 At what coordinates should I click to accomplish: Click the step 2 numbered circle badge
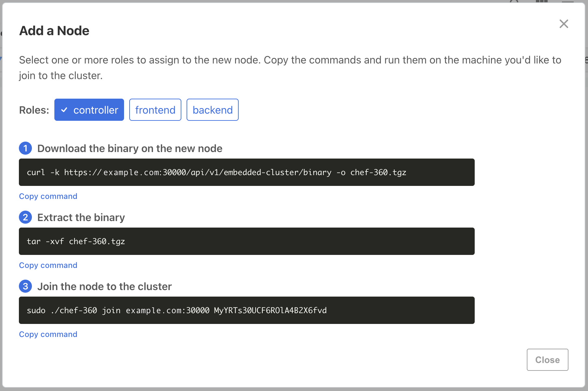25,217
